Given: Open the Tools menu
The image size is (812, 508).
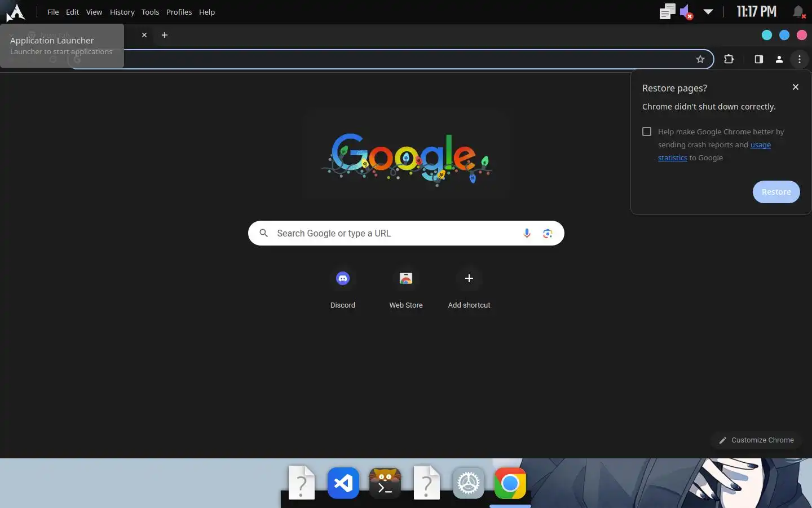Looking at the screenshot, I should (150, 12).
